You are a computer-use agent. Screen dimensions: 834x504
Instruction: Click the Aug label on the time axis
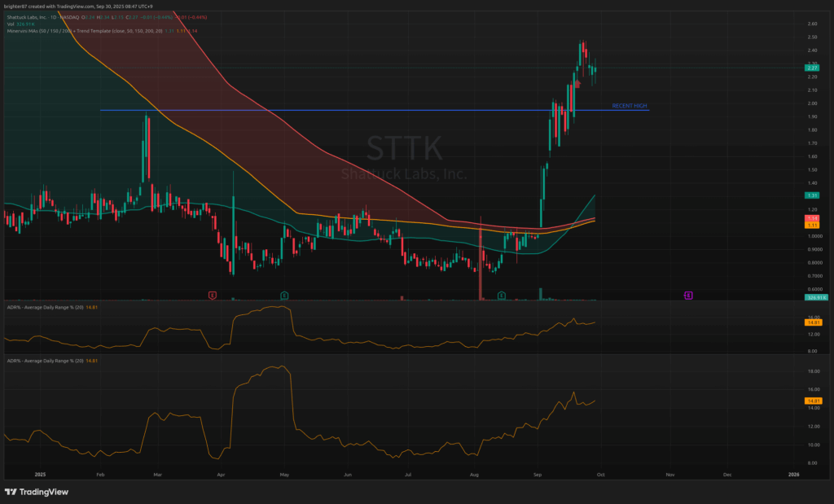point(475,474)
